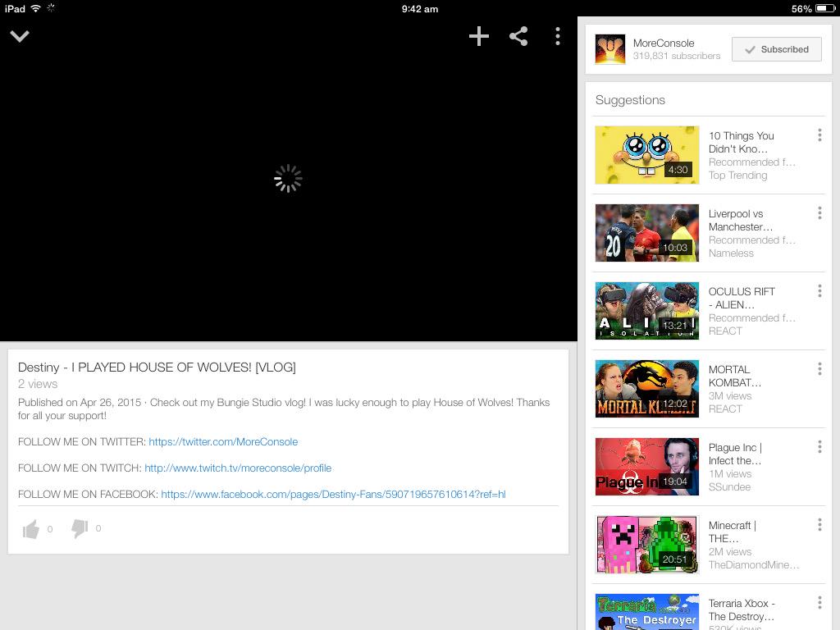Open the Mortal Kombat REACT thumbnail
840x630 pixels.
click(x=647, y=389)
